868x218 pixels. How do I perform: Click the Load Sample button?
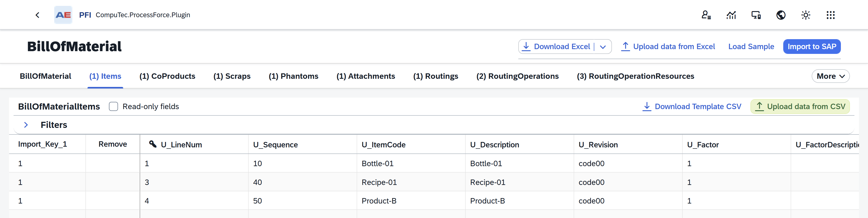751,47
